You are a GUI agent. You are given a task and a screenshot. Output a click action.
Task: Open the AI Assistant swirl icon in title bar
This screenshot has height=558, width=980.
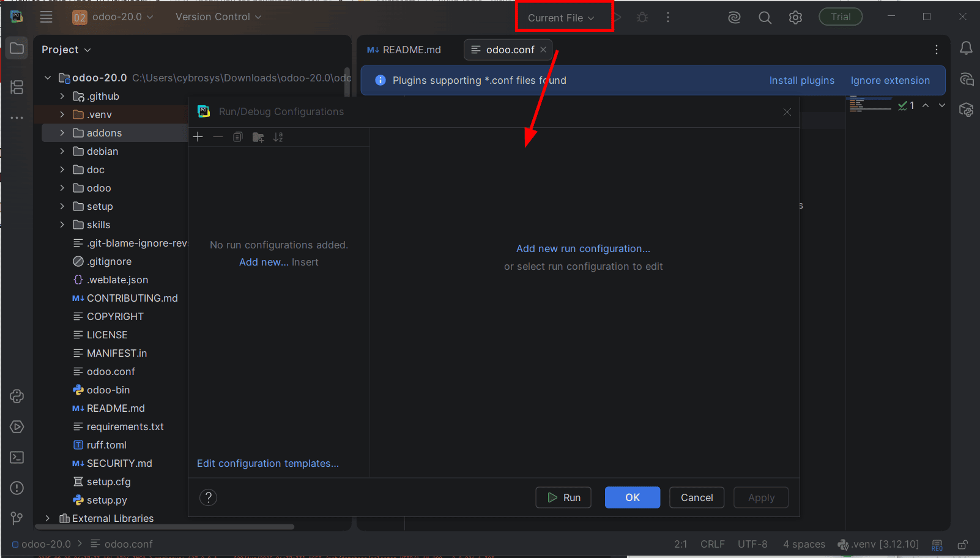734,17
